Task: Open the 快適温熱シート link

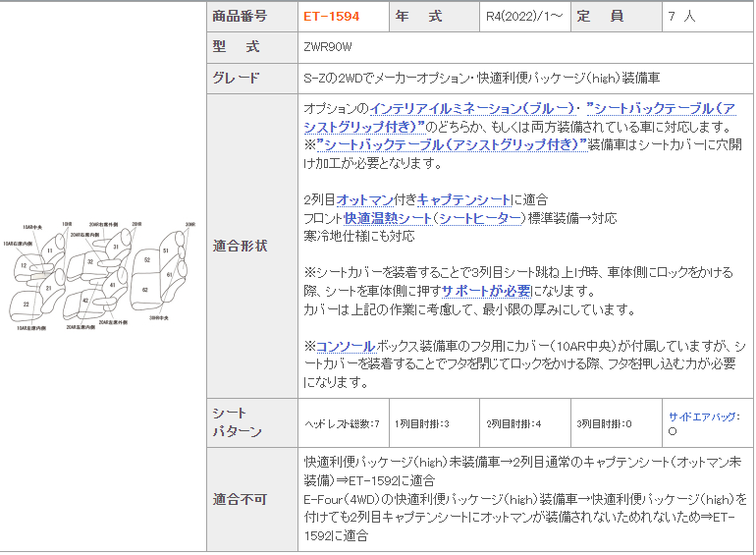Action: pyautogui.click(x=388, y=218)
